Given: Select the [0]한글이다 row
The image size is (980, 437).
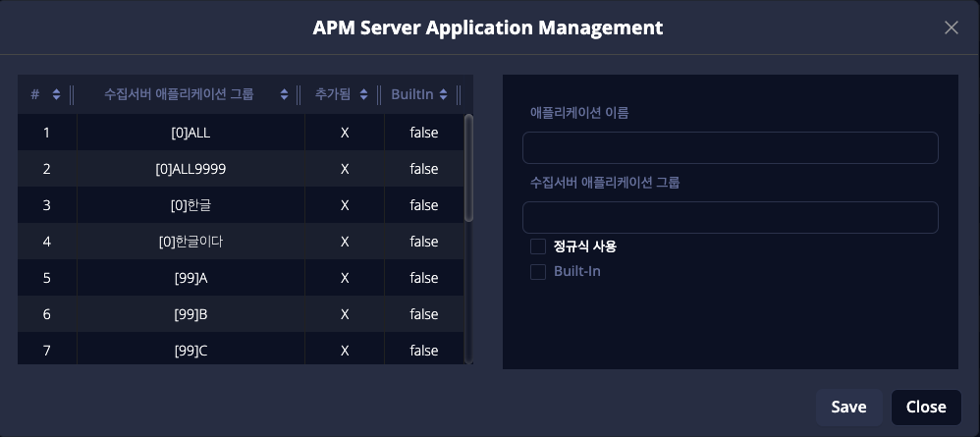Looking at the screenshot, I should (191, 242).
